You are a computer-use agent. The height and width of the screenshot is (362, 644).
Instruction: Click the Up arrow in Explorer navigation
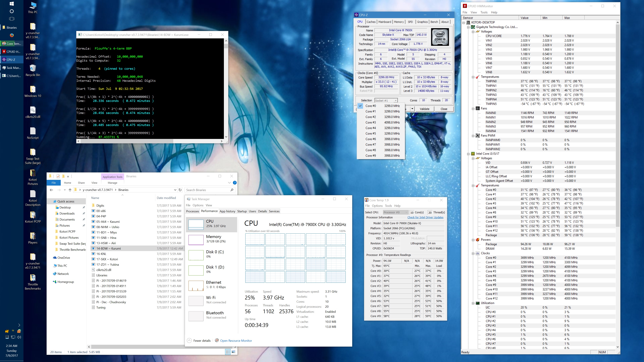[70, 190]
